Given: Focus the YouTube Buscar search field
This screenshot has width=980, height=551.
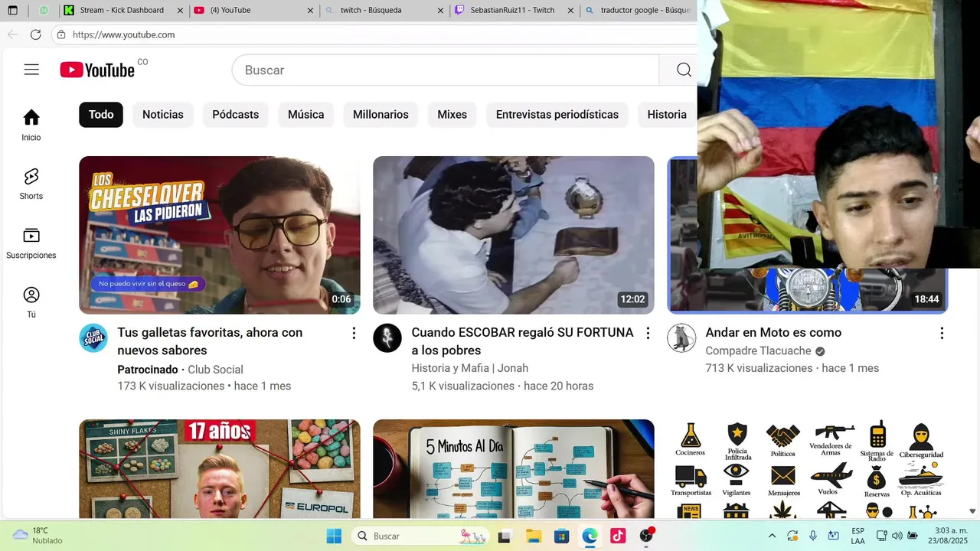Looking at the screenshot, I should pos(446,70).
